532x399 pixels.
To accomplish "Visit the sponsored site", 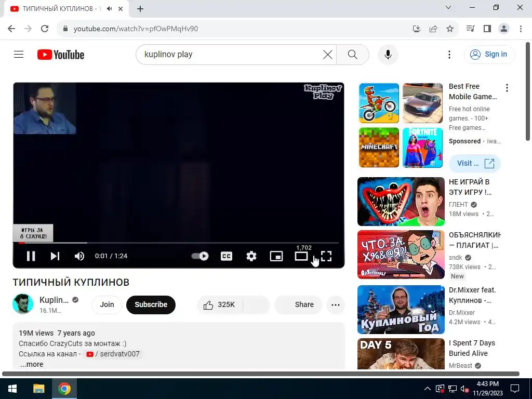I will click(x=475, y=164).
